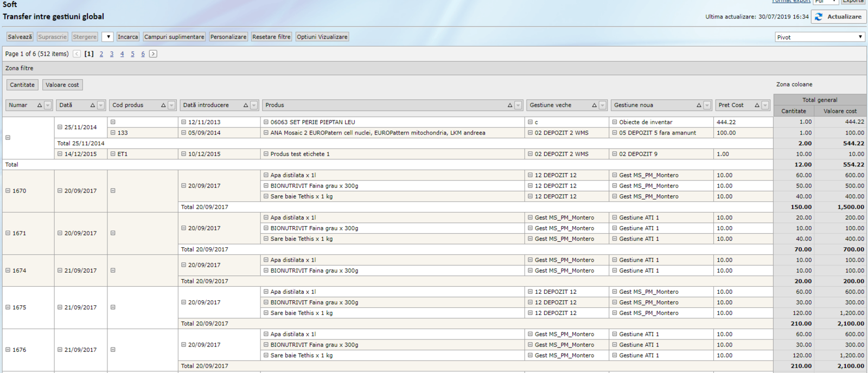Select the Valoare cost data field
868x373 pixels.
(62, 85)
